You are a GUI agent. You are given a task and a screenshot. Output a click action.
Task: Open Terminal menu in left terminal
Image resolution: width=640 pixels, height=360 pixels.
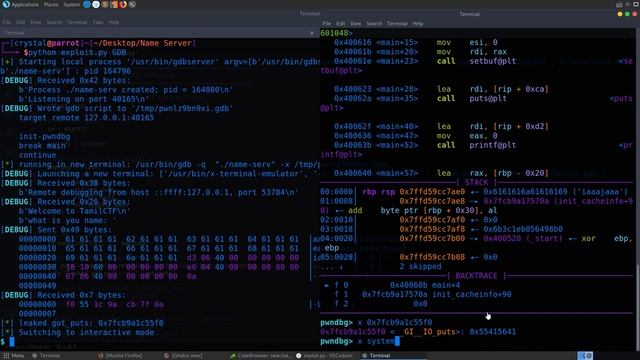[77, 22]
